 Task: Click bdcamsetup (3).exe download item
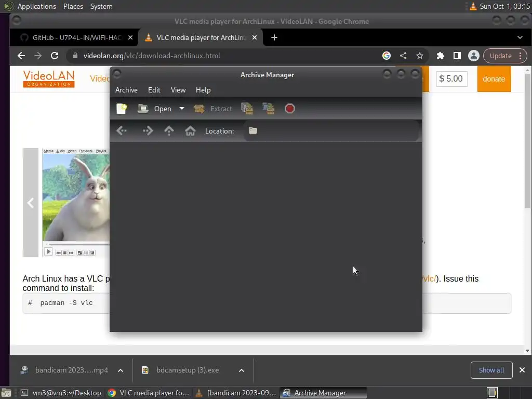tap(181, 370)
